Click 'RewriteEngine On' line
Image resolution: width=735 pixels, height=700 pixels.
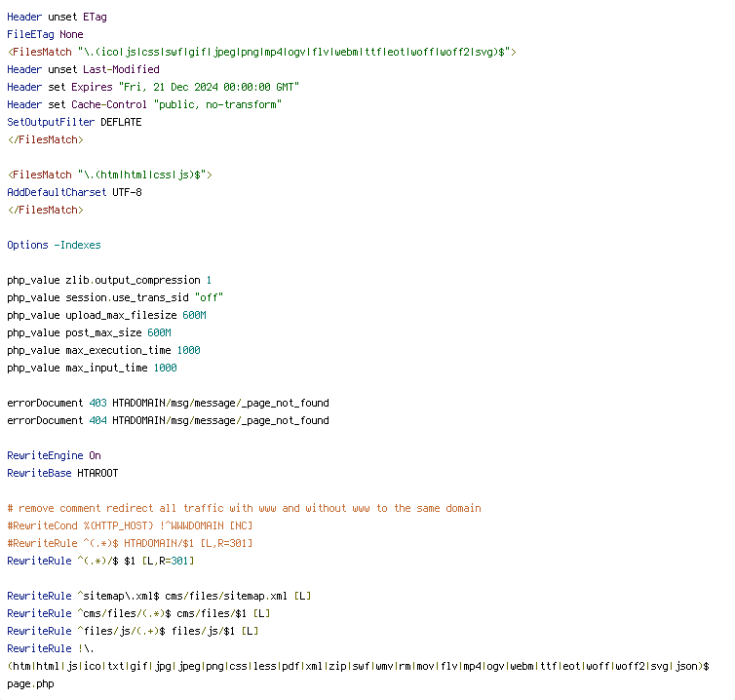(54, 455)
